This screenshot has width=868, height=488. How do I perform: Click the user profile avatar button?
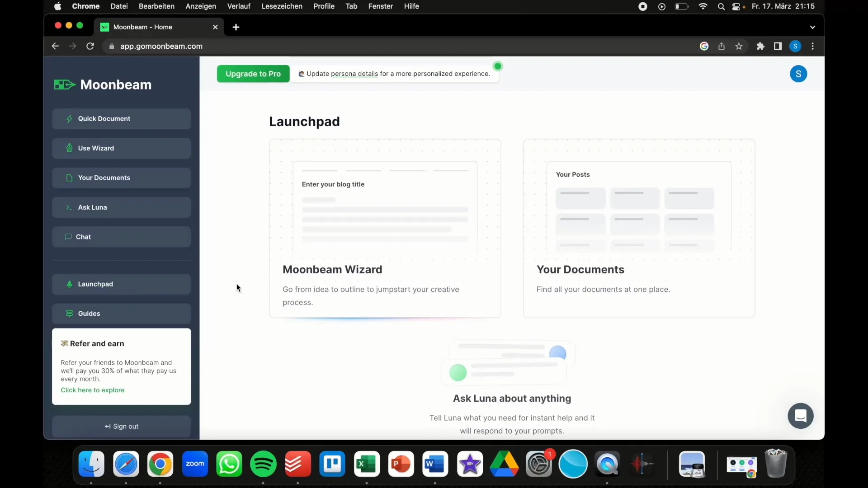(798, 73)
